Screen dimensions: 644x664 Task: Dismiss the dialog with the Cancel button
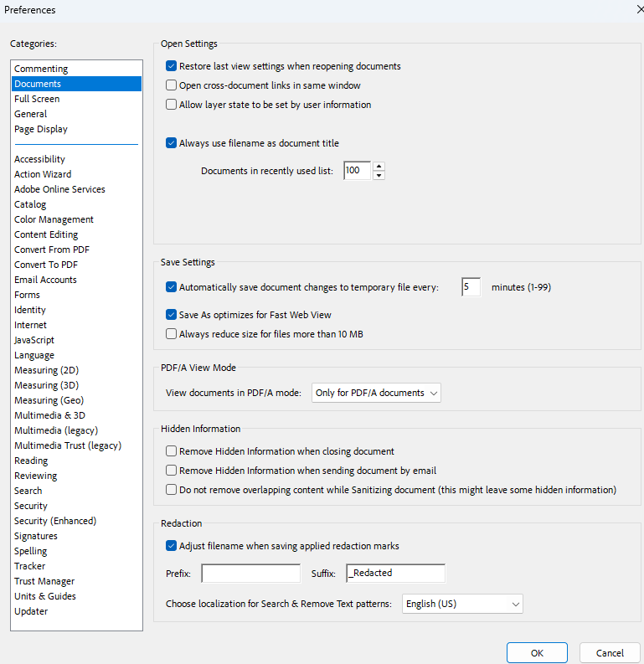[610, 652]
